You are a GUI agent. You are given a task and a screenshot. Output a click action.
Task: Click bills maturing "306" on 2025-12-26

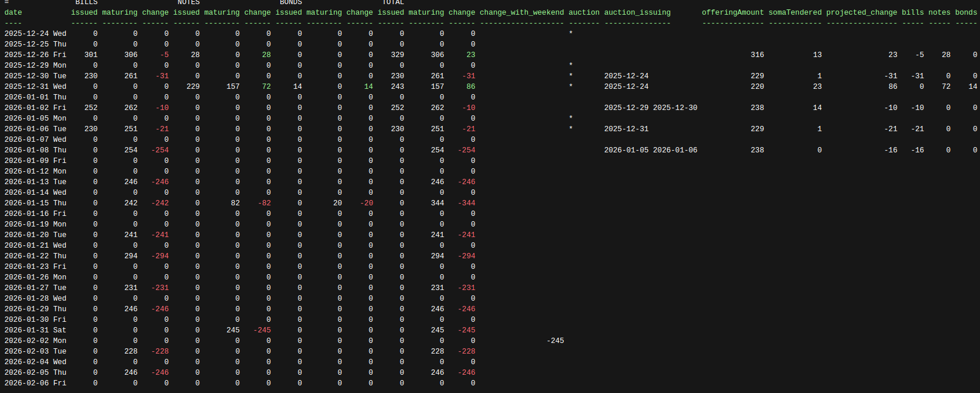tap(131, 55)
